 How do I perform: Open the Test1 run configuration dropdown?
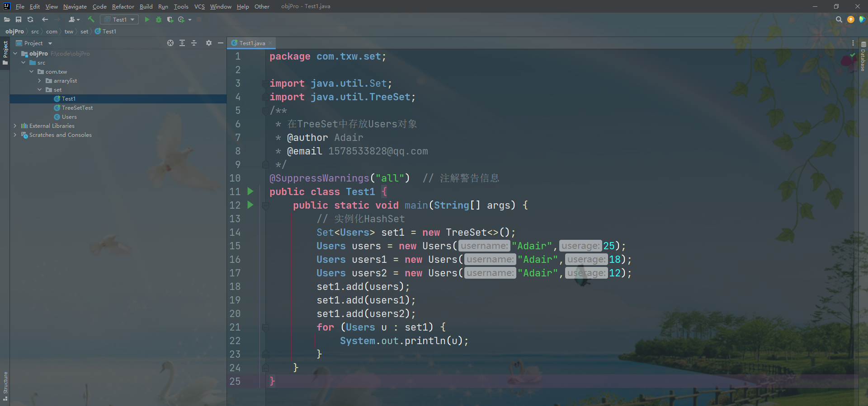(119, 19)
